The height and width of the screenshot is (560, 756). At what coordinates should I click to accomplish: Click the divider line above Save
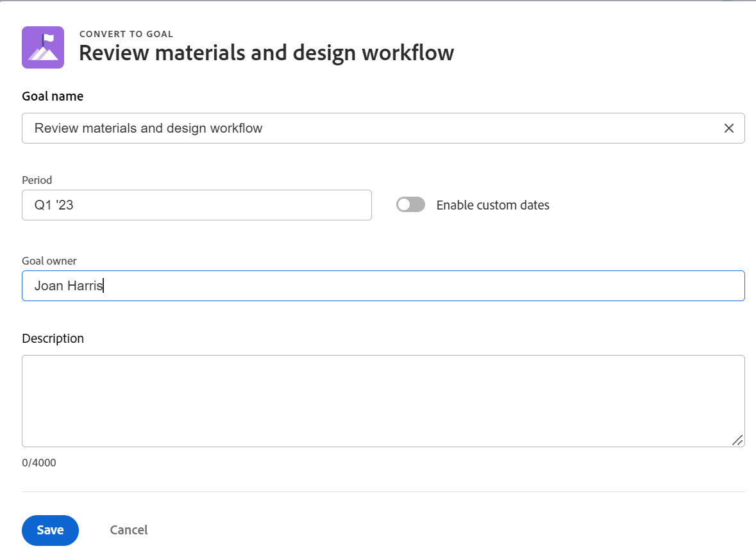click(383, 491)
